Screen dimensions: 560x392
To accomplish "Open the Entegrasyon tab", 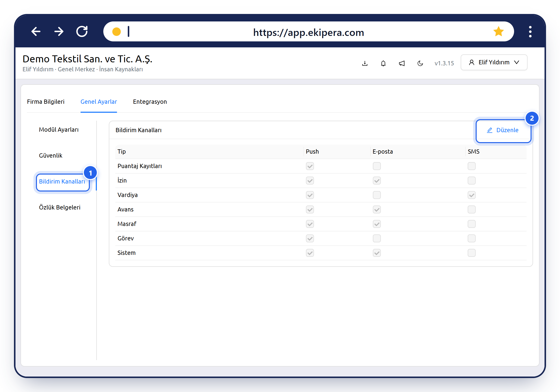I will (150, 102).
